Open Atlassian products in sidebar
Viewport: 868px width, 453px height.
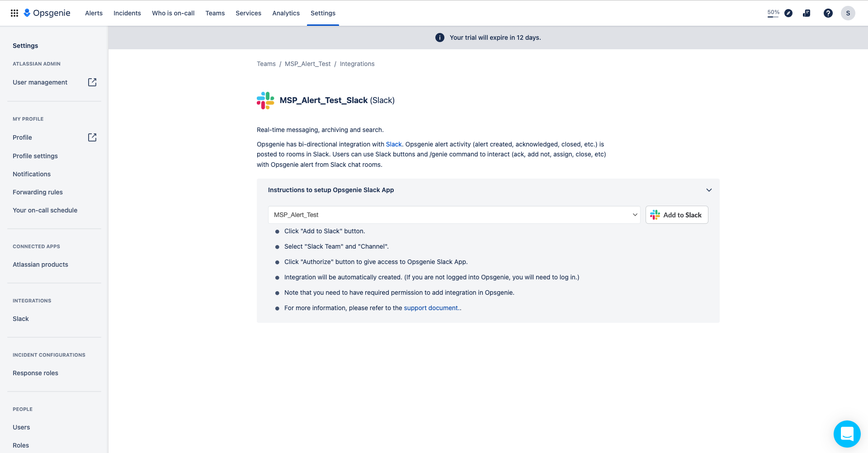click(x=40, y=264)
